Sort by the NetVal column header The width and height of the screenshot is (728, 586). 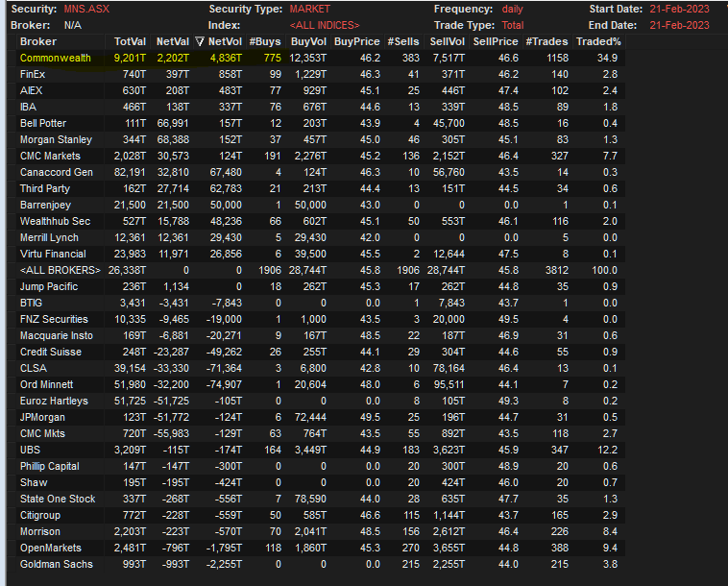pos(171,42)
